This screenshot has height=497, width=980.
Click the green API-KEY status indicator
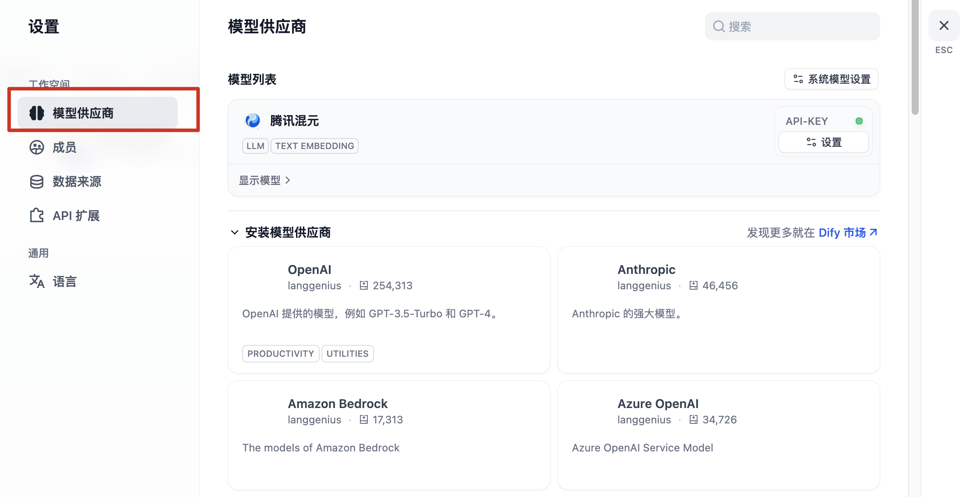point(859,121)
